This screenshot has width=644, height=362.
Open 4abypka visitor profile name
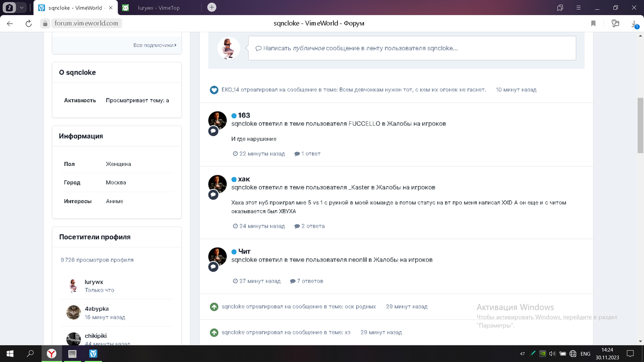pos(97,309)
